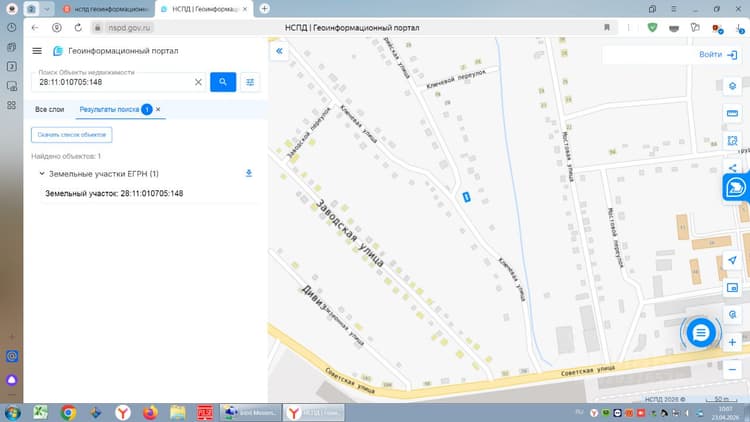The image size is (750, 422).
Task: Select land parcel 28:11:010705:148 result
Action: pyautogui.click(x=114, y=193)
